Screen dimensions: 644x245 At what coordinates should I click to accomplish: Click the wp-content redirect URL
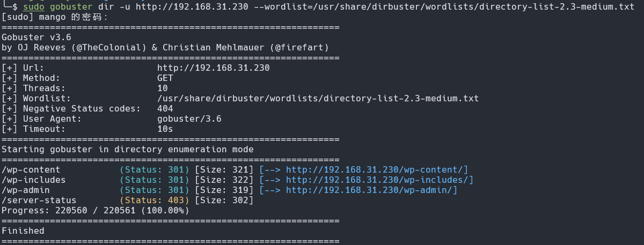click(x=377, y=170)
